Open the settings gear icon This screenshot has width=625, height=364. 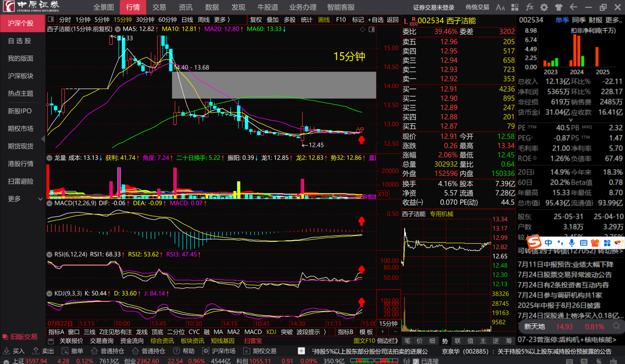[544, 7]
